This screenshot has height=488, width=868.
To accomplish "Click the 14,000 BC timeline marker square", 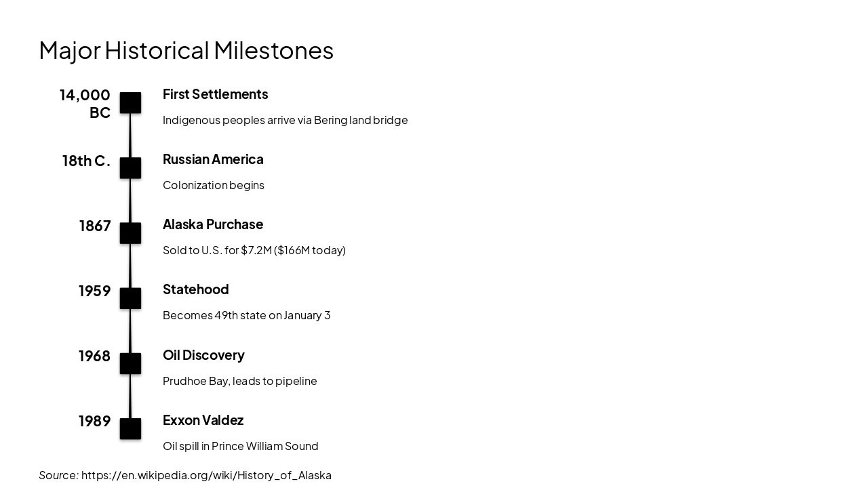I will point(130,103).
